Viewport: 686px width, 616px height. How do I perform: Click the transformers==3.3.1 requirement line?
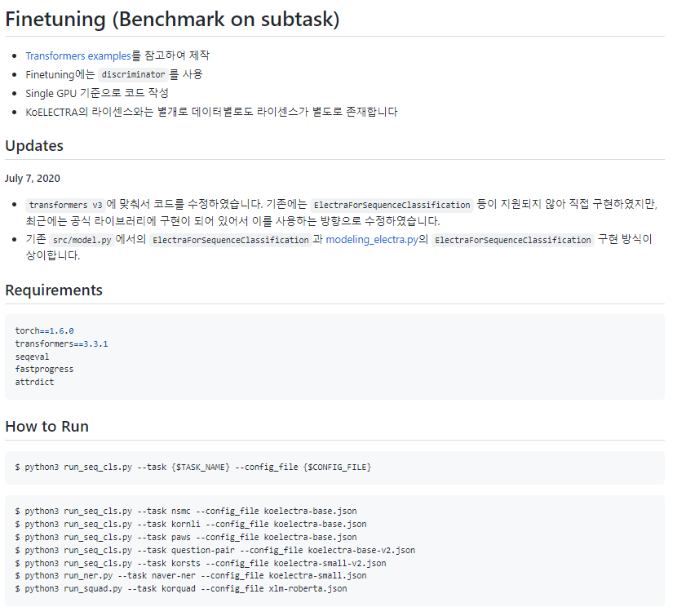(61, 343)
